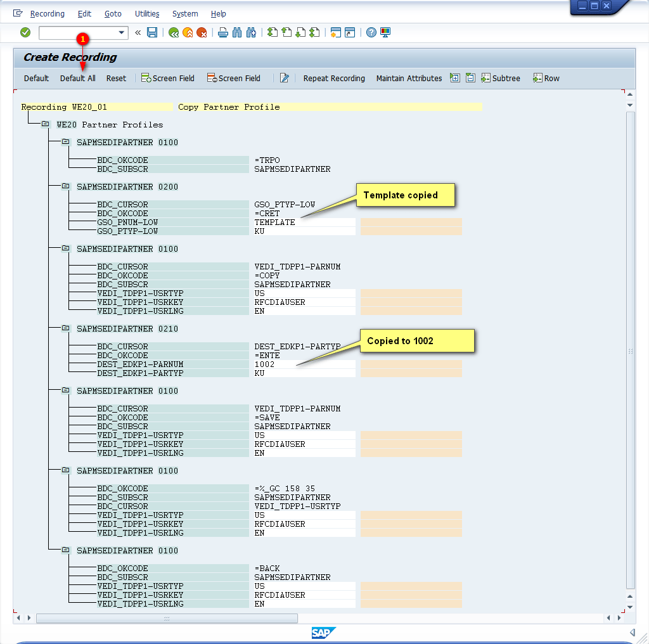The width and height of the screenshot is (649, 644).
Task: Click the Maintain Attributes button
Action: pyautogui.click(x=409, y=78)
